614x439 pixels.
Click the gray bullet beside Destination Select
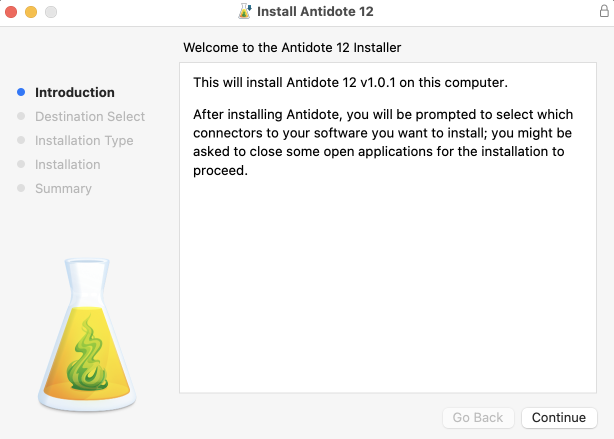(21, 116)
